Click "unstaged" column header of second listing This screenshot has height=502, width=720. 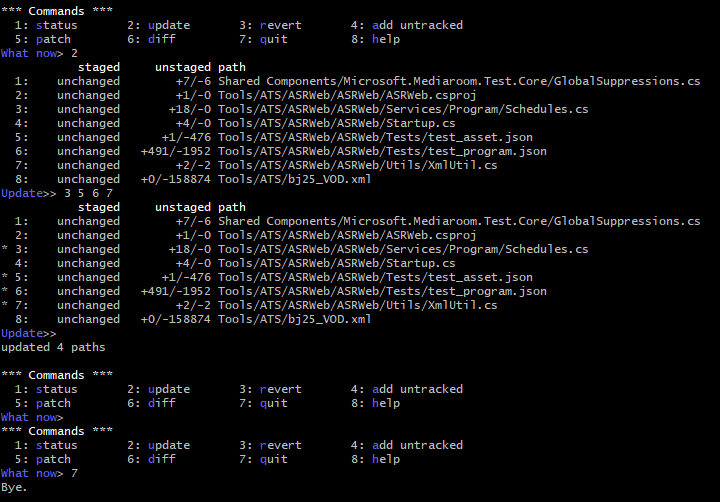(183, 207)
